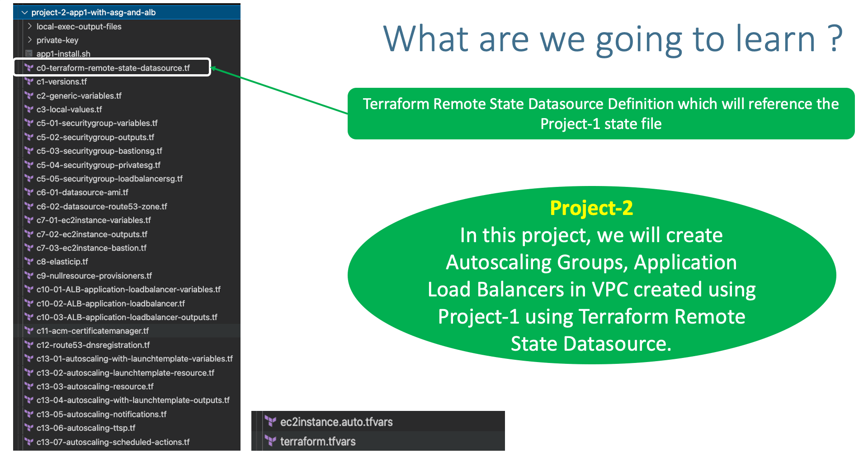Collapse the project-2-app1-with-asg-and-alb folder
The height and width of the screenshot is (453, 868).
click(24, 12)
